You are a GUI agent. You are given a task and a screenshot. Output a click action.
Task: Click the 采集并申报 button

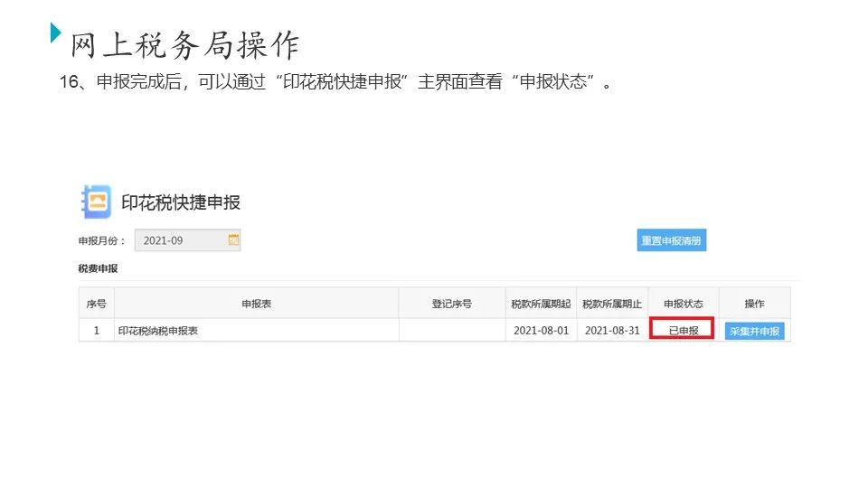tap(754, 331)
